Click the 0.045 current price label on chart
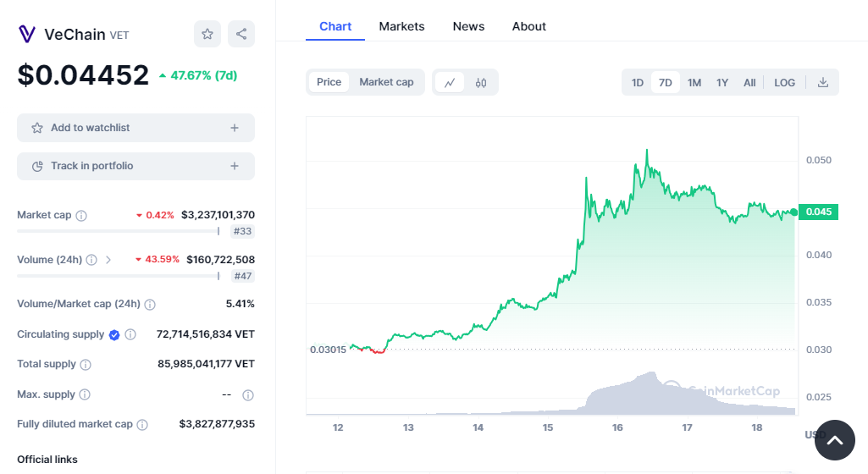The width and height of the screenshot is (868, 474). pyautogui.click(x=818, y=212)
